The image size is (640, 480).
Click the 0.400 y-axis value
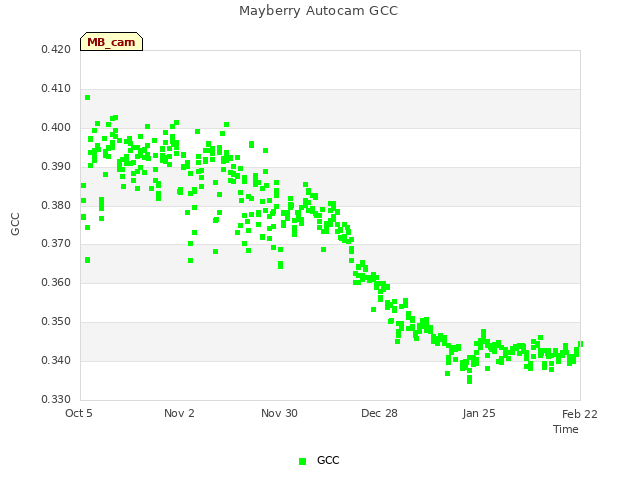56,127
